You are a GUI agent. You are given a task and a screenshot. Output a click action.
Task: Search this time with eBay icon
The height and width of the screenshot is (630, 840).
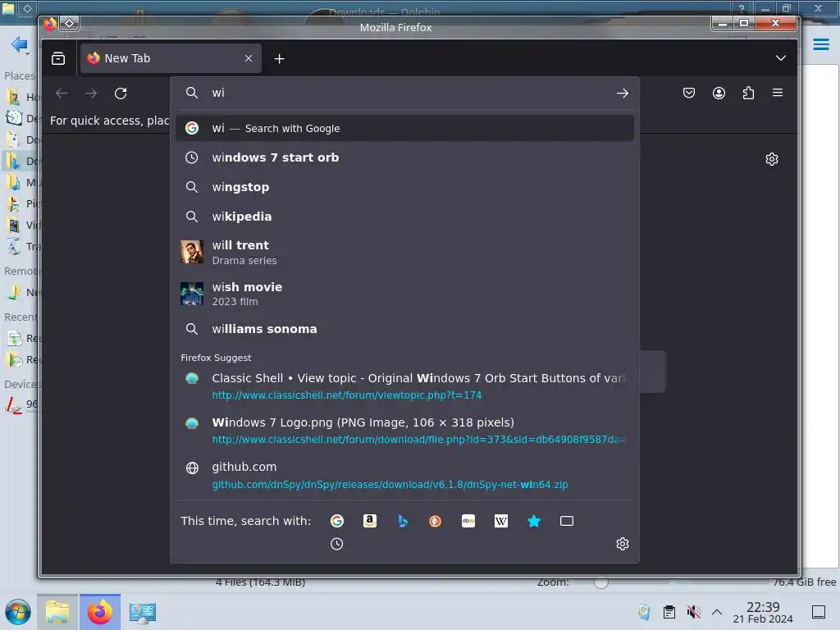point(468,521)
